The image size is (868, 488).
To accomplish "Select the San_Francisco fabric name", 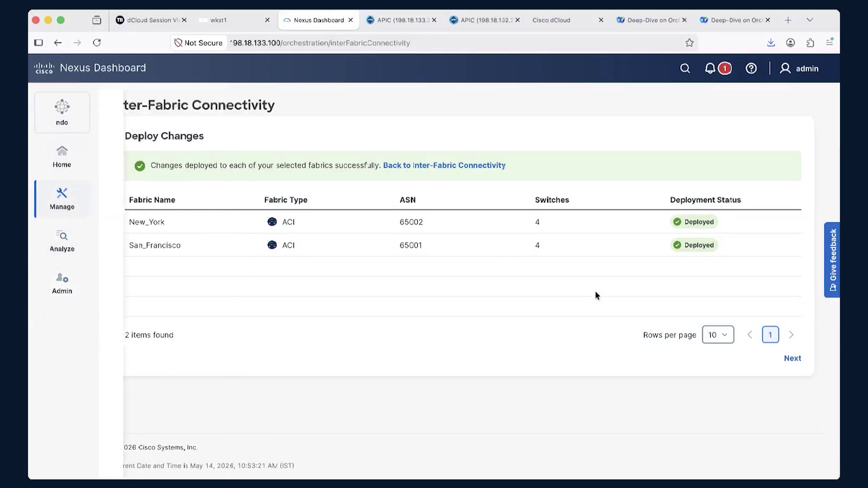I will point(155,245).
